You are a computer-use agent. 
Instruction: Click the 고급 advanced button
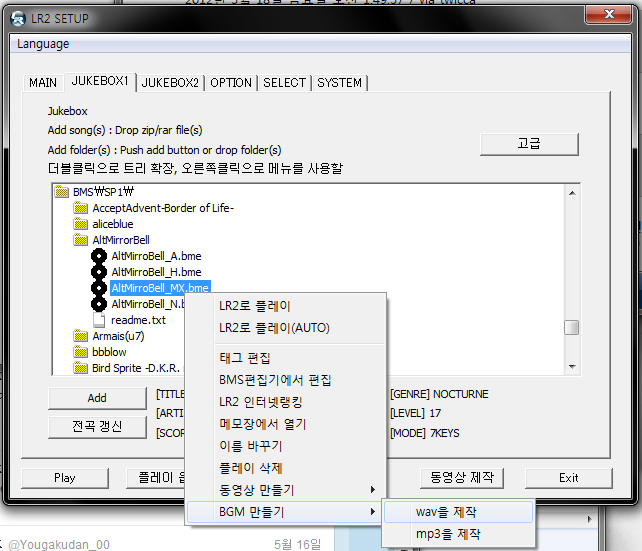[529, 144]
